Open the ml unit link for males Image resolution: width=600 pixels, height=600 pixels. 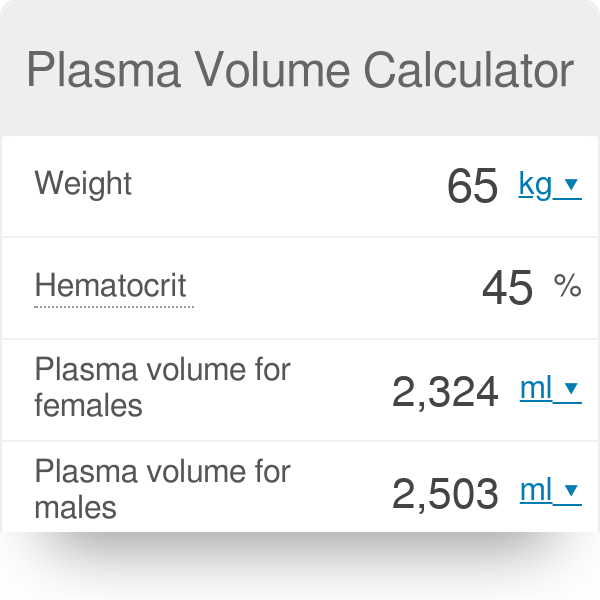pos(536,490)
